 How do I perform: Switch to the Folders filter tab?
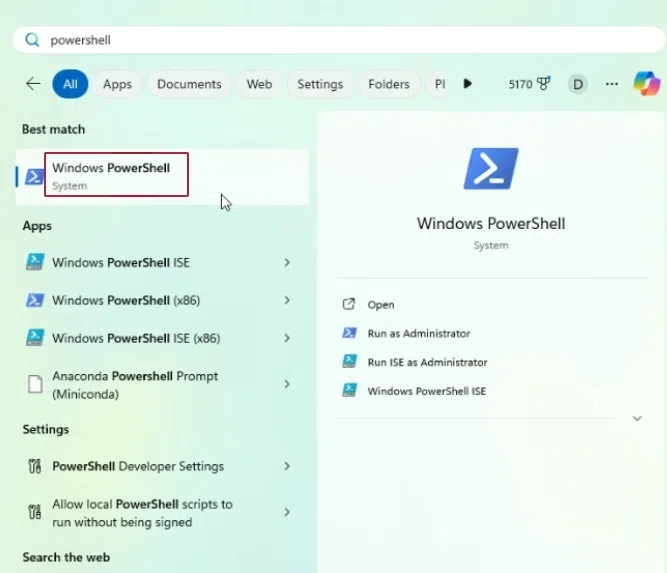tap(389, 84)
